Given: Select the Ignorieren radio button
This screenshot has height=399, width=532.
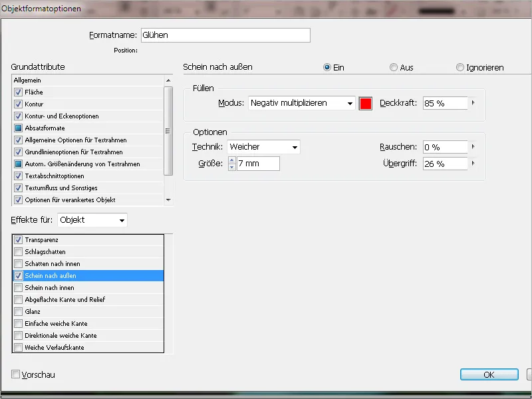Looking at the screenshot, I should coord(460,67).
